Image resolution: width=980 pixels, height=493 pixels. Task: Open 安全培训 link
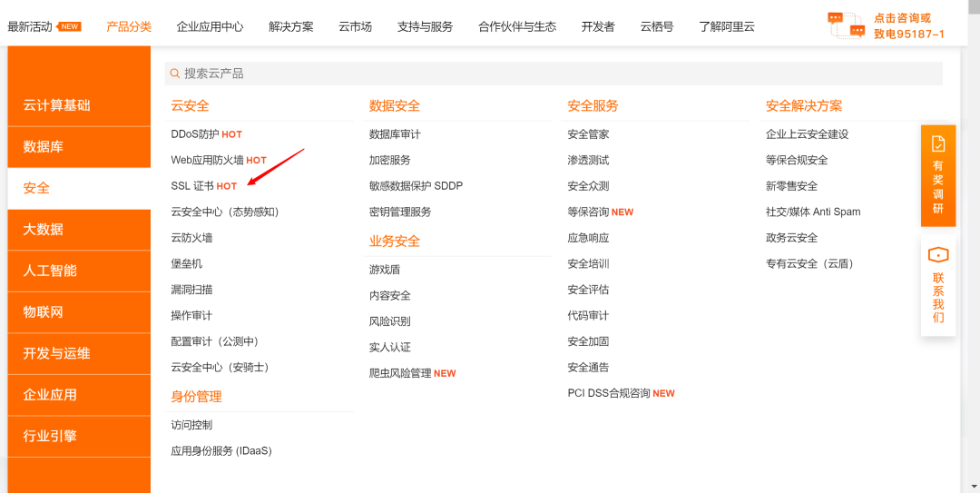pos(588,264)
